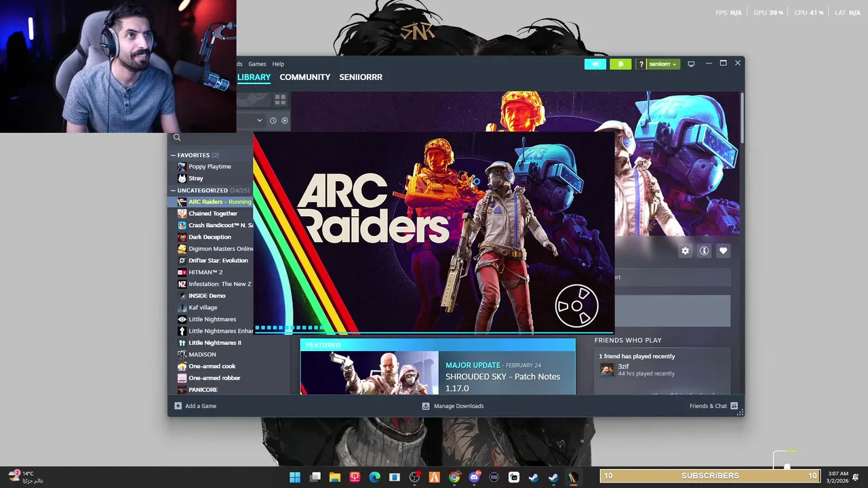Viewport: 868px width, 488px height.
Task: Expand the library filter dropdown arrow
Action: (x=259, y=121)
